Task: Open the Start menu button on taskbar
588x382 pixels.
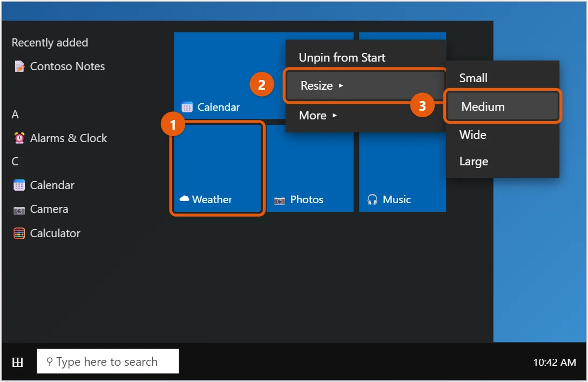Action: [x=17, y=362]
